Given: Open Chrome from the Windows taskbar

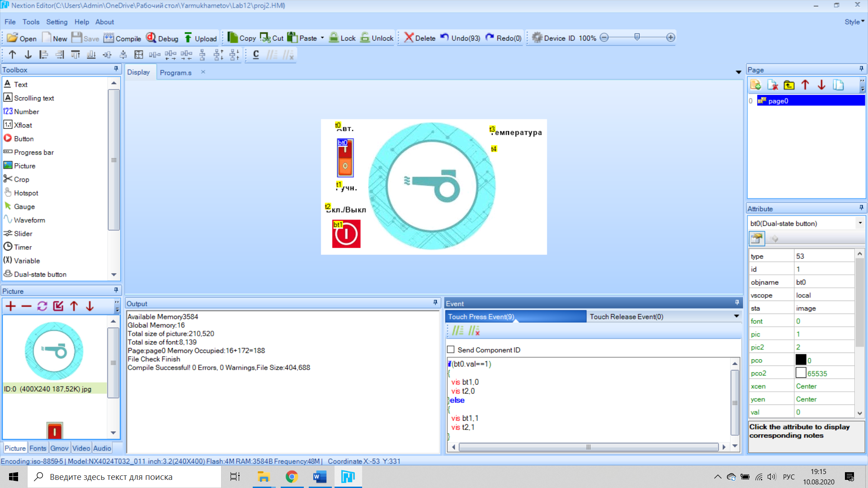Looking at the screenshot, I should (292, 477).
